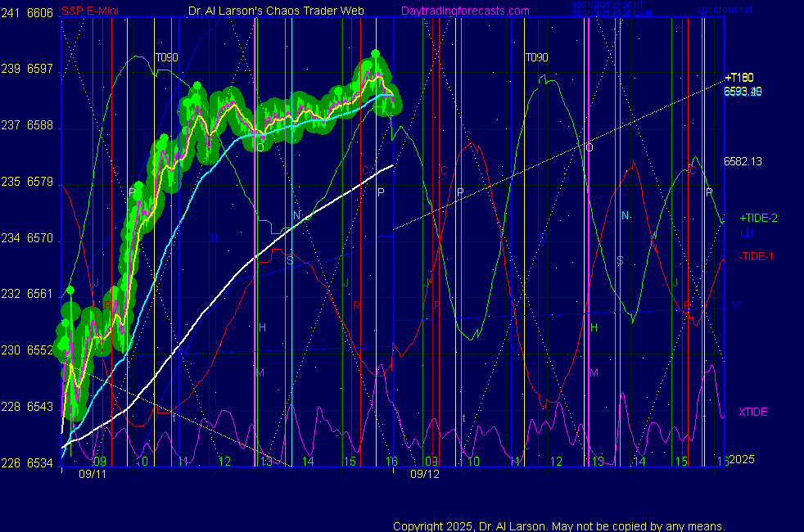
Task: Click the left T090 label on chart
Action: coord(167,58)
